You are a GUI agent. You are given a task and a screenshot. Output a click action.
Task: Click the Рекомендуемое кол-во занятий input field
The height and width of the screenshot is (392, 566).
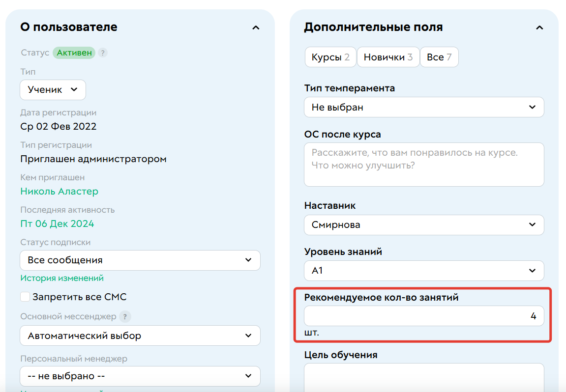pos(424,316)
